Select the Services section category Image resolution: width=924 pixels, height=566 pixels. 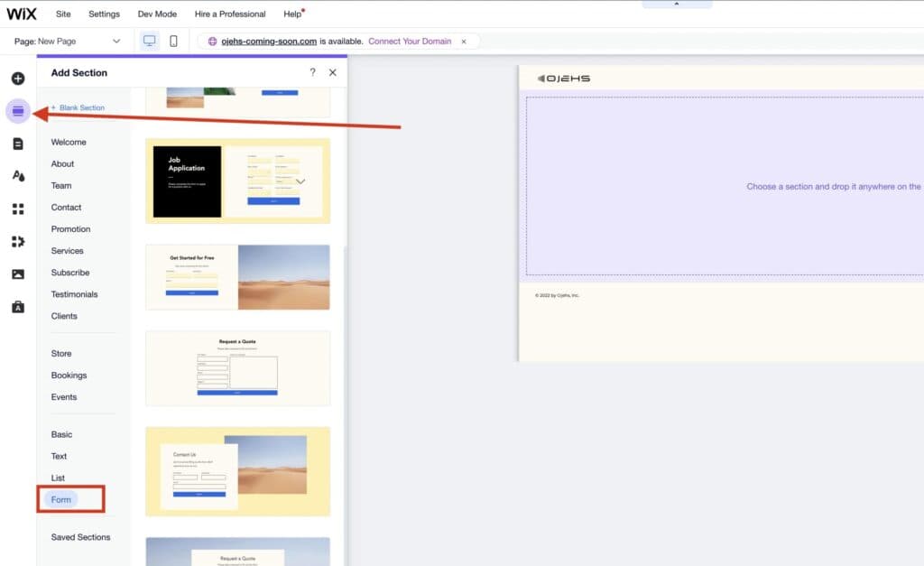tap(67, 251)
